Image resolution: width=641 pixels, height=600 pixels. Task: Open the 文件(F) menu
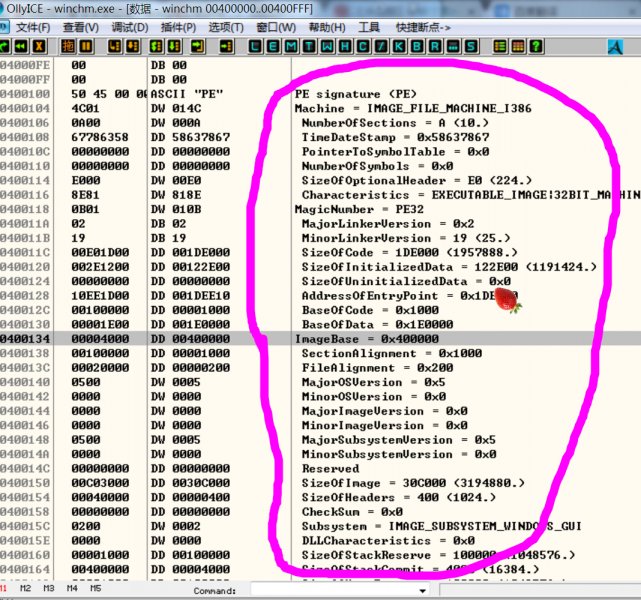[33, 27]
